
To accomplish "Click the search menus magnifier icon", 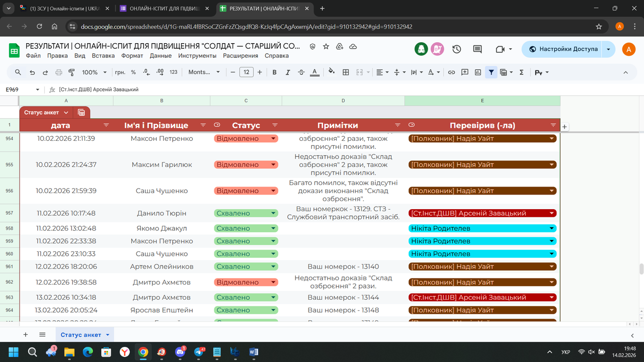I will click(18, 72).
